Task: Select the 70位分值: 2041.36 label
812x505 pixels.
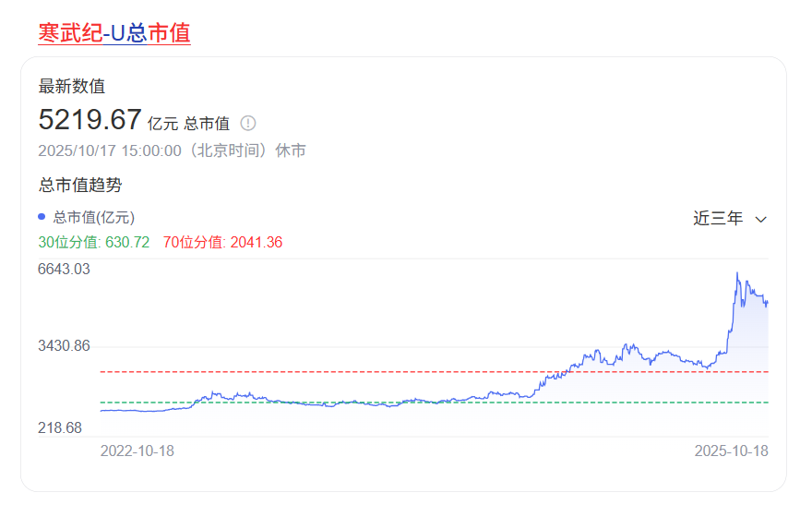Action: (x=222, y=243)
